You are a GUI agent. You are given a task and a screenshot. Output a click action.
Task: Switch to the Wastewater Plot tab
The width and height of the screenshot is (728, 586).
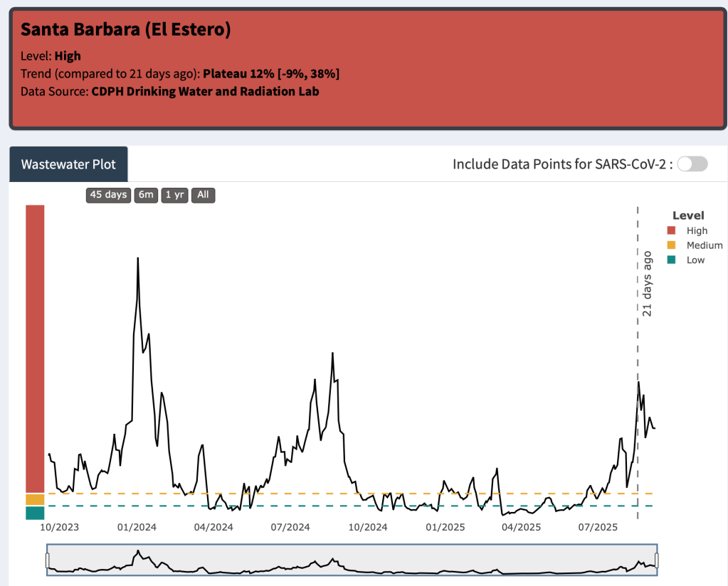[68, 164]
